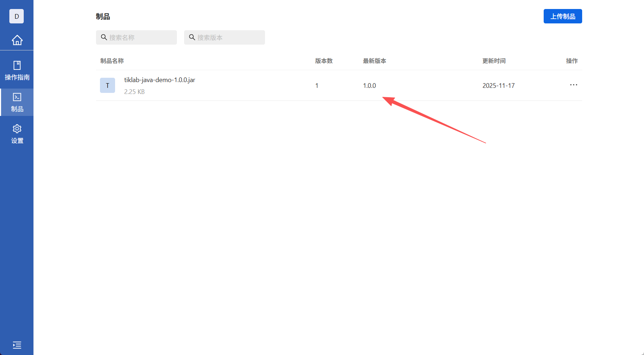Click the 上传制品 upload button
The height and width of the screenshot is (355, 644).
pos(563,16)
